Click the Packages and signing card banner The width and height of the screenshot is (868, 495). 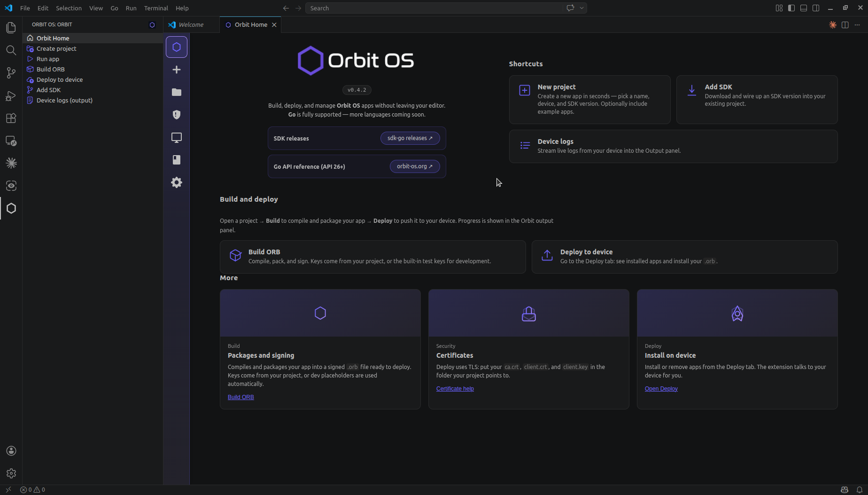click(320, 313)
